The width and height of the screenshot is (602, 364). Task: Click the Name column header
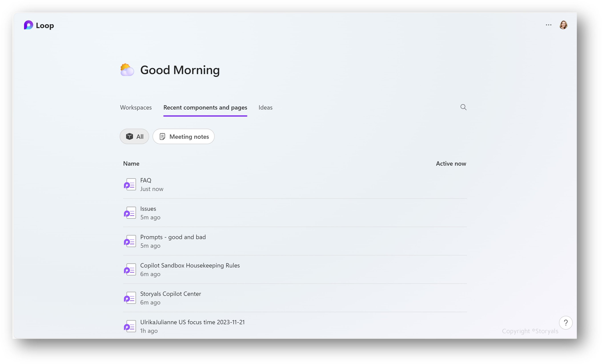131,163
